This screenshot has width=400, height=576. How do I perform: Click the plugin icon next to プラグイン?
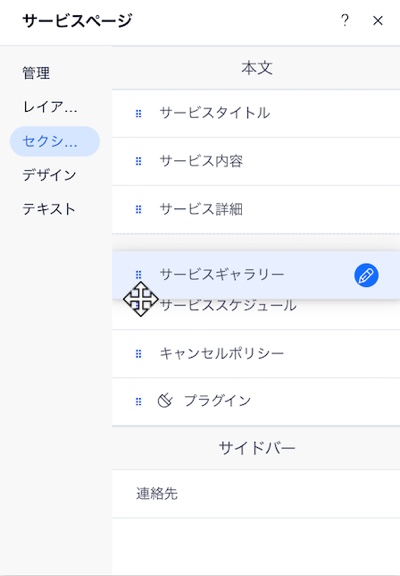tap(165, 400)
